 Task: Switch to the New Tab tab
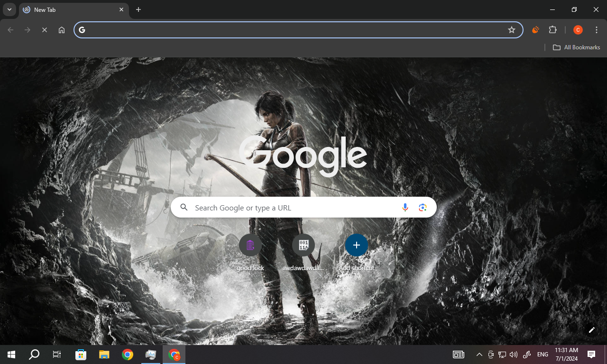click(x=74, y=9)
